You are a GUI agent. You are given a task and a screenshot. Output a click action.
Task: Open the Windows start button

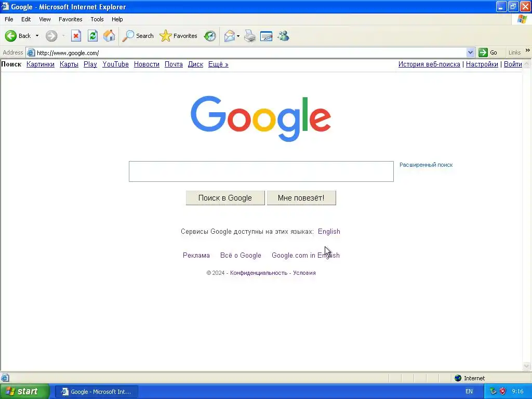click(25, 391)
